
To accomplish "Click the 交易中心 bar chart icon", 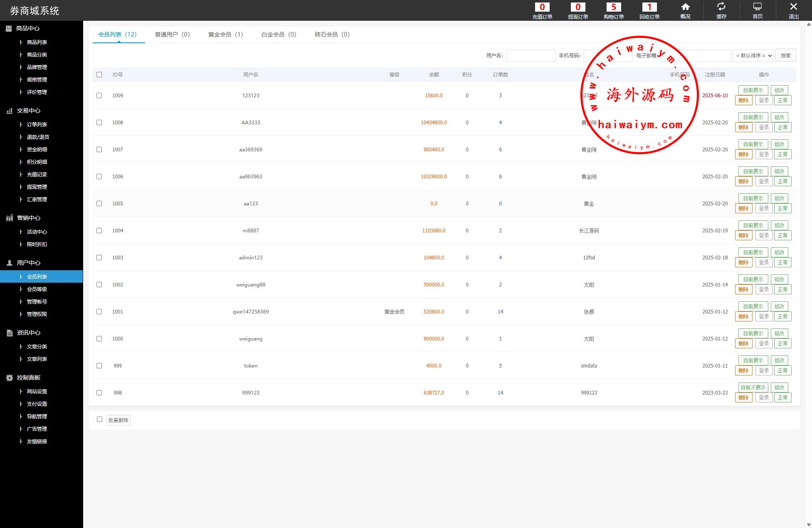I will click(10, 111).
